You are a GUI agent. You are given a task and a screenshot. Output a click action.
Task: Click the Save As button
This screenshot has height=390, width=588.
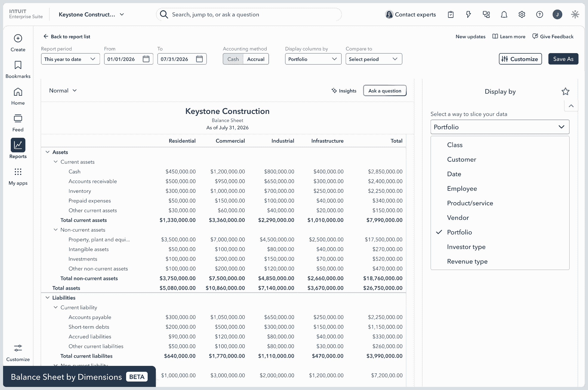pyautogui.click(x=563, y=59)
